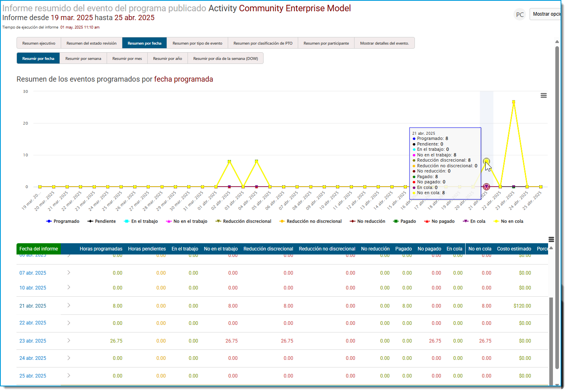Expand the 10 abr. 2025 row
The width and height of the screenshot is (567, 392).
[x=69, y=287]
